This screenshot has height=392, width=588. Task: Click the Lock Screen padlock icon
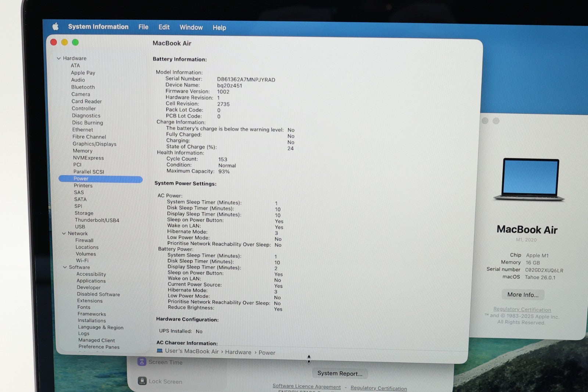click(x=142, y=381)
